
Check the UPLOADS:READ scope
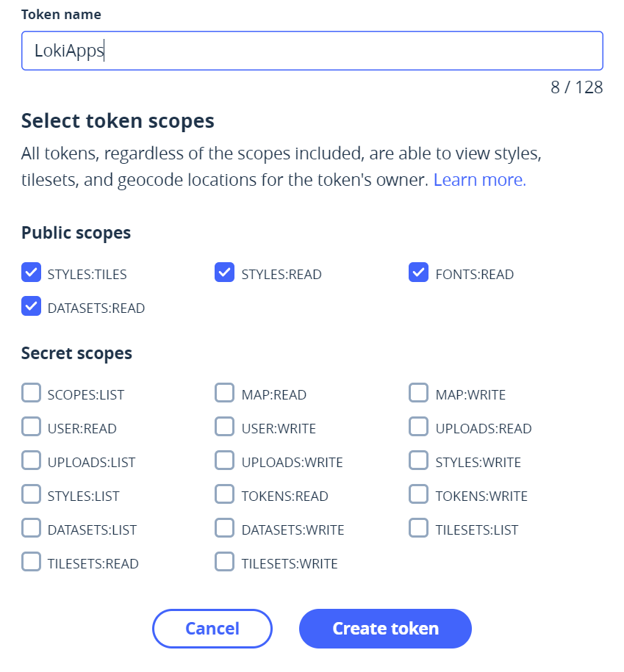pos(419,427)
